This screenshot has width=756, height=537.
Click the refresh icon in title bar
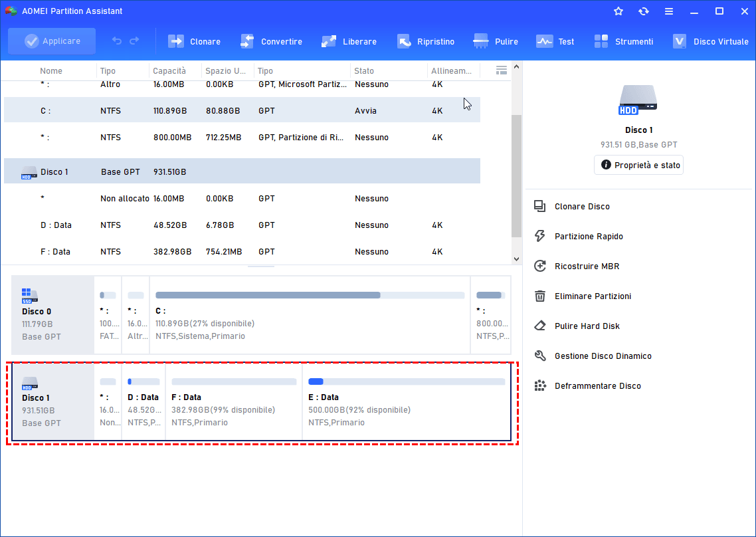point(644,11)
